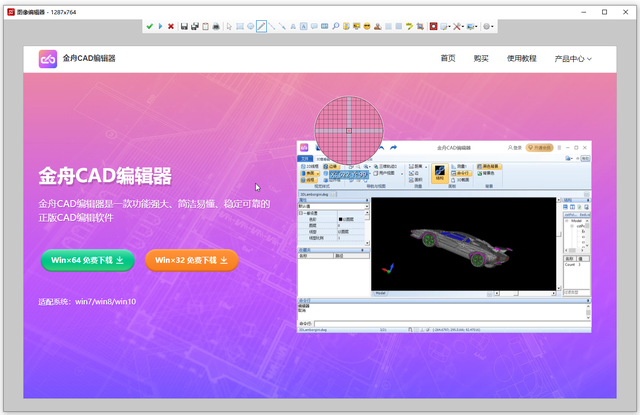Click the edit-note icon with dropdown
The image size is (640, 415).
click(444, 27)
